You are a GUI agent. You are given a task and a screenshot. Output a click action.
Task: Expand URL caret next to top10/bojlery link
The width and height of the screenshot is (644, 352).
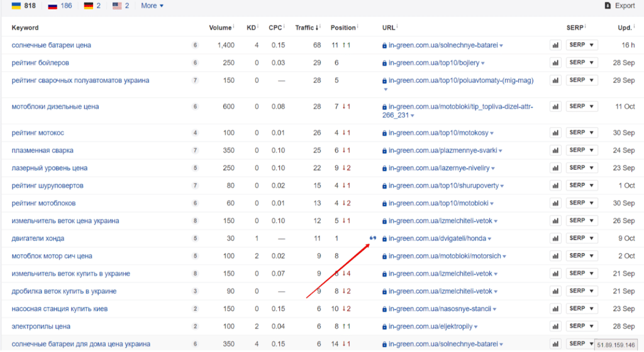tap(482, 63)
